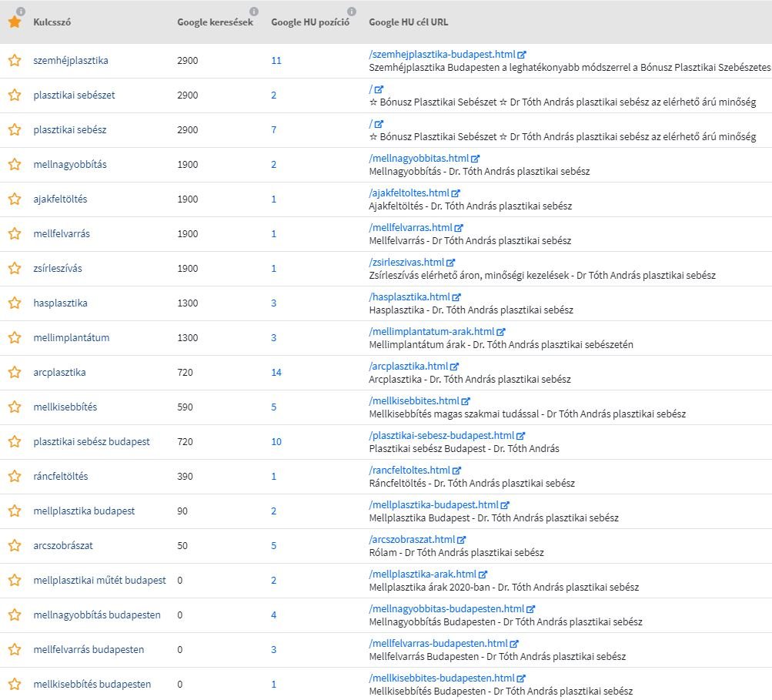
Task: Open /mellkisebbites-budapesten.html URL link
Action: coord(442,678)
